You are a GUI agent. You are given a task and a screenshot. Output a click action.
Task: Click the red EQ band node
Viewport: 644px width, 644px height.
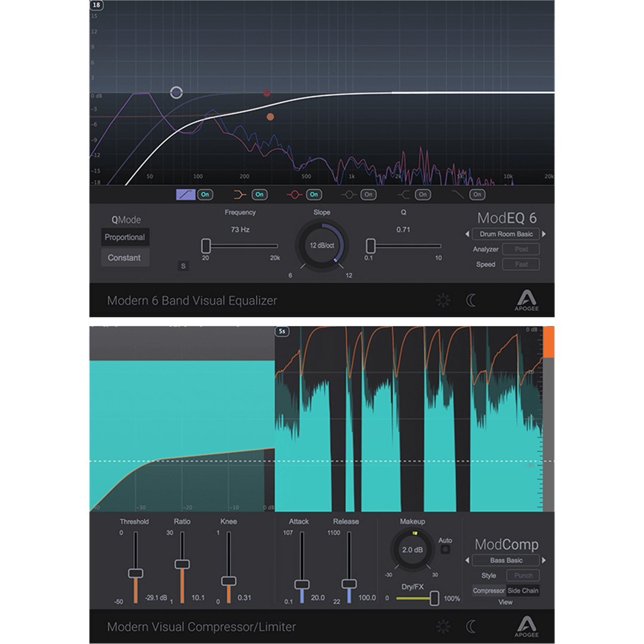[267, 93]
